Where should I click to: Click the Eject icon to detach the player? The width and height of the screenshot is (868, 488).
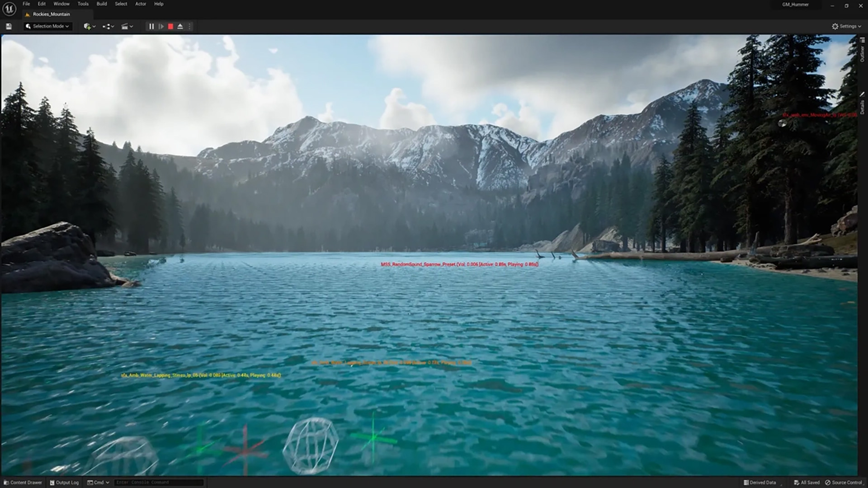click(x=180, y=26)
